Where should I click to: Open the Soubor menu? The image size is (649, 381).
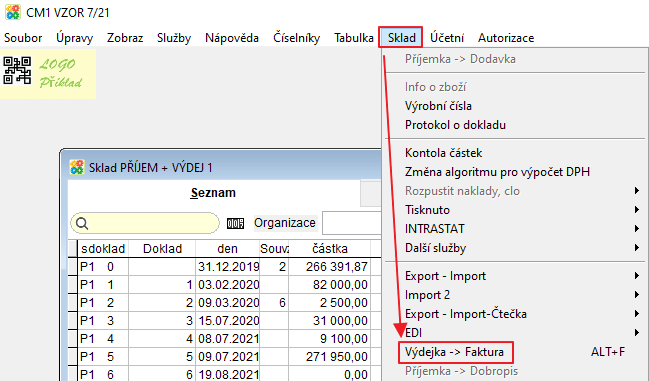point(23,38)
